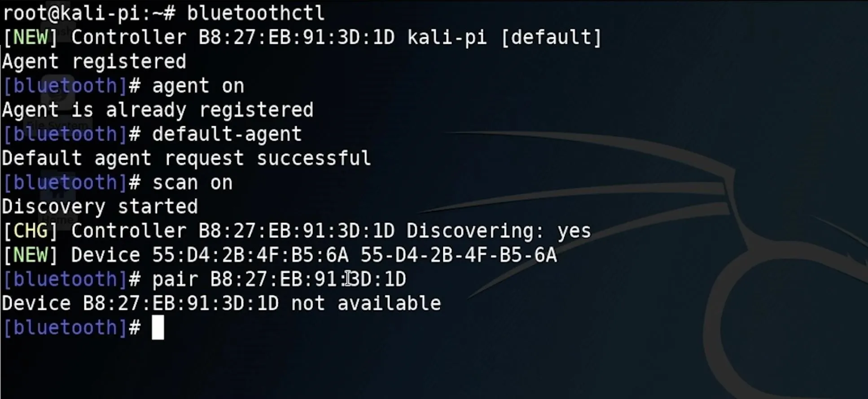
Task: Click 'Default agent request successful' message
Action: [x=187, y=159]
